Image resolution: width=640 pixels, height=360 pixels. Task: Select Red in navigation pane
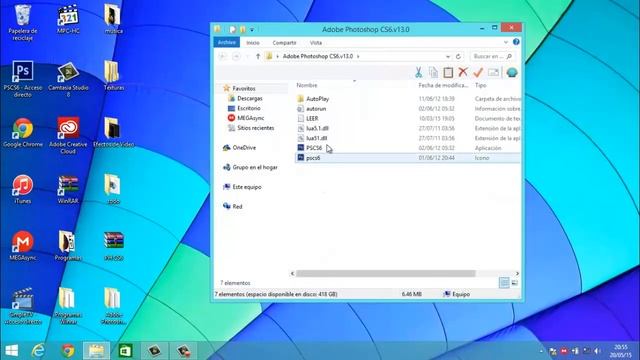tap(237, 207)
